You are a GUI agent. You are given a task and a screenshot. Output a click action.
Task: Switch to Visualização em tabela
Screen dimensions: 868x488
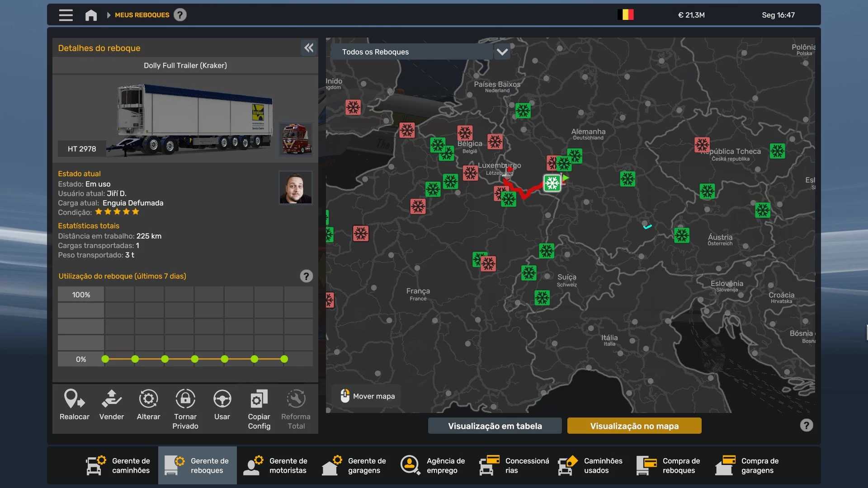tap(495, 426)
